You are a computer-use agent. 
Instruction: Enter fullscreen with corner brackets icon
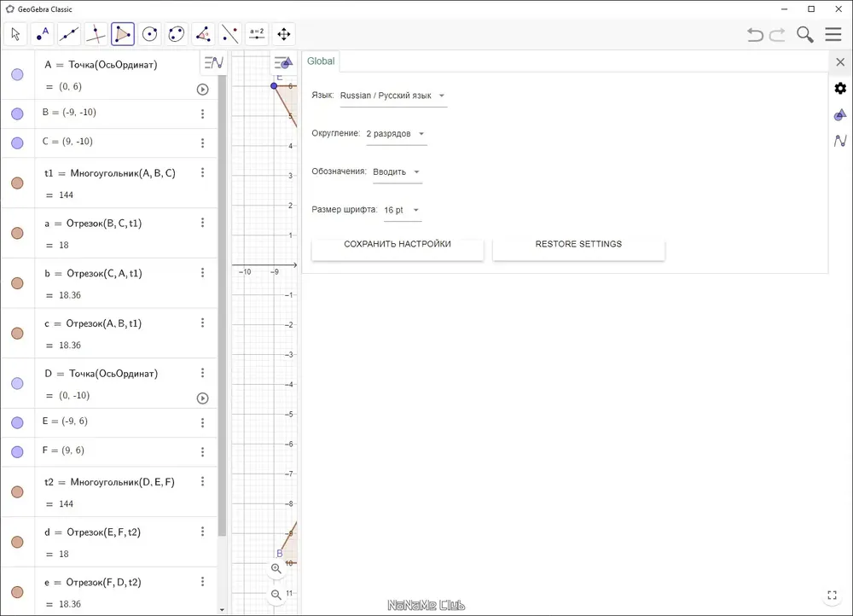click(832, 596)
